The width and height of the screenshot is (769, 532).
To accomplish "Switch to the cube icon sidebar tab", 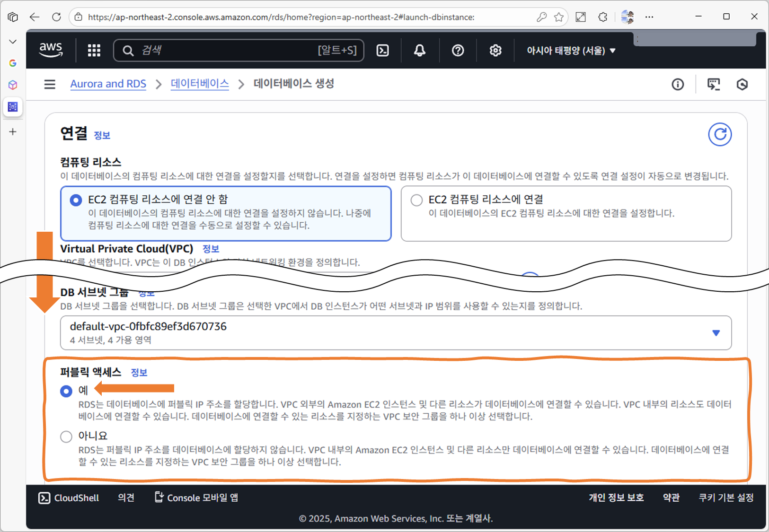I will pyautogui.click(x=13, y=85).
